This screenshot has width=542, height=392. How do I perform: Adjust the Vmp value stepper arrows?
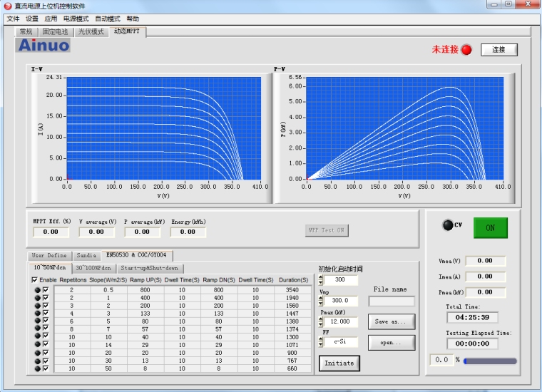[322, 301]
